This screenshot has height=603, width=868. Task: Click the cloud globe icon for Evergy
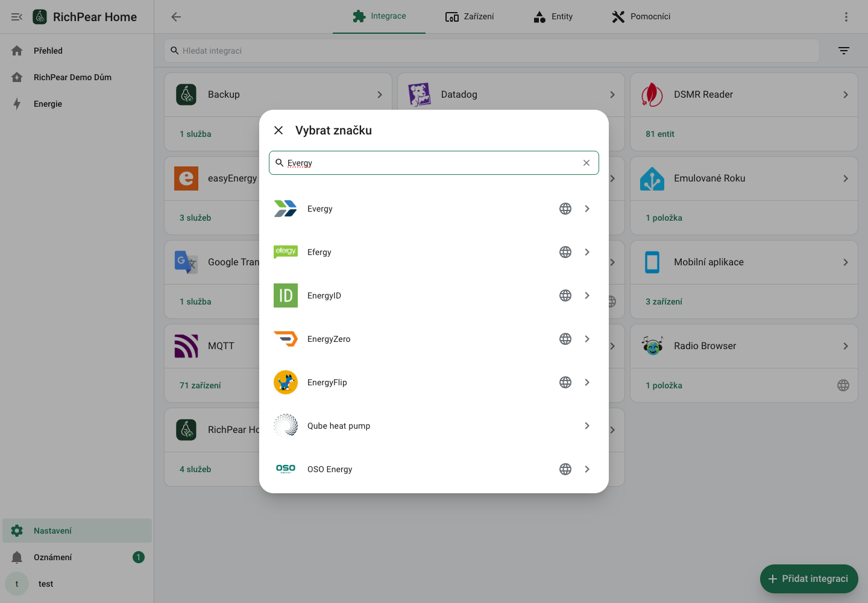point(565,209)
